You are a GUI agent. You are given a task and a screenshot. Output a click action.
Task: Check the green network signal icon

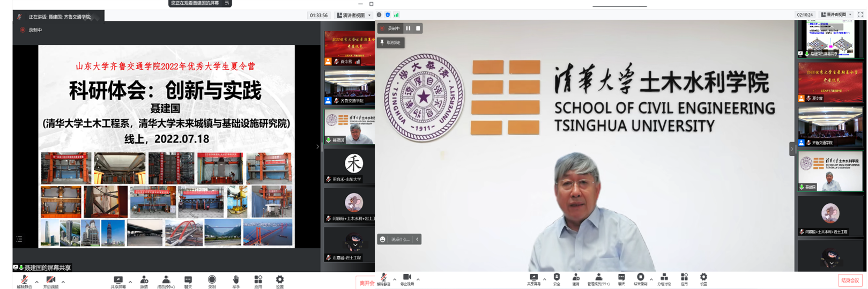click(396, 15)
